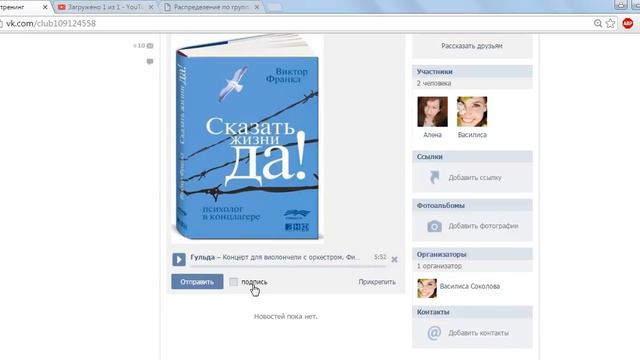Click the Отправить button

(x=197, y=282)
